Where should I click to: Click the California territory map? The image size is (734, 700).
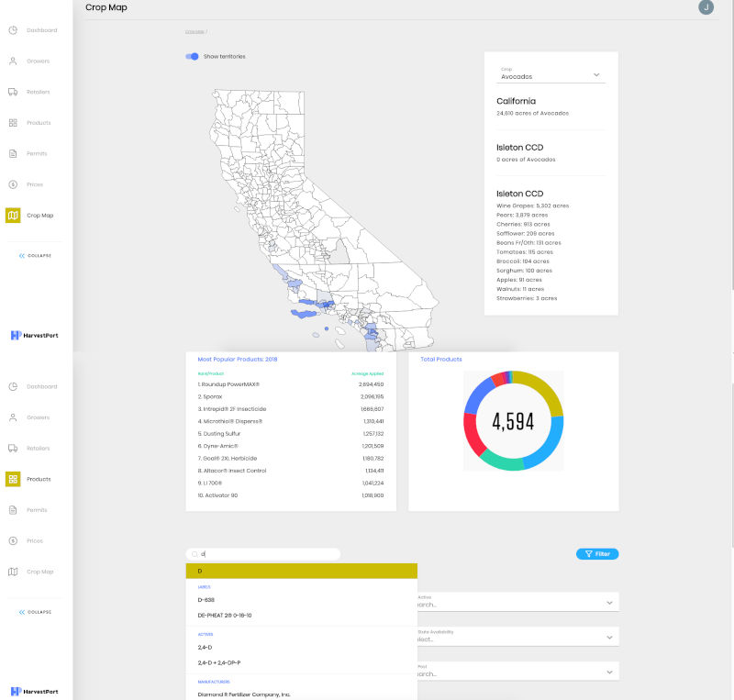(323, 220)
